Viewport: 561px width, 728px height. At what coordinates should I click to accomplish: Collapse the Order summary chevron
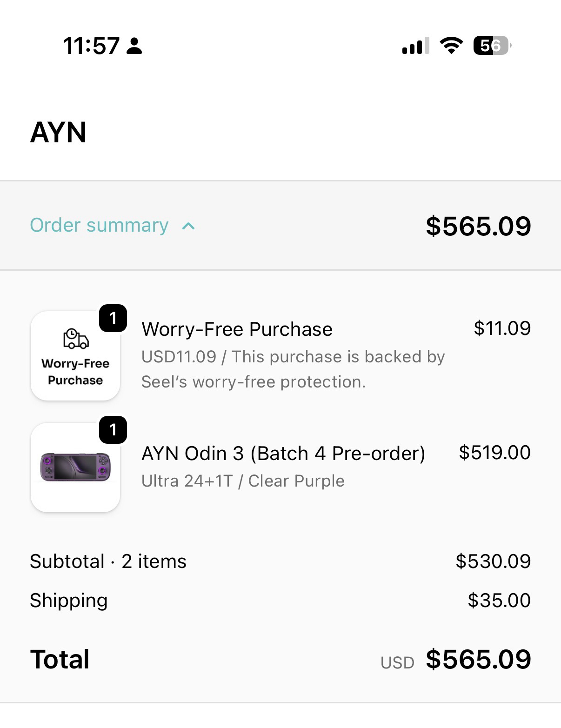tap(188, 227)
